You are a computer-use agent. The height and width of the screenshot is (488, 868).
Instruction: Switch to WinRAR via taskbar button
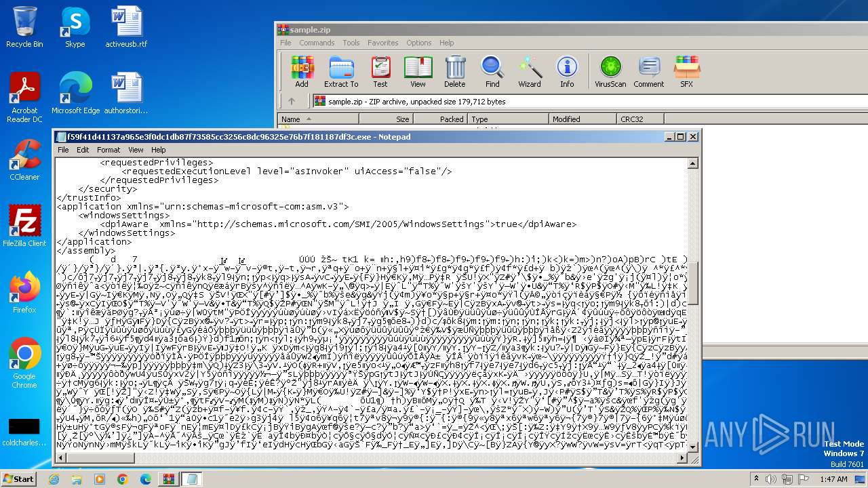pos(168,479)
